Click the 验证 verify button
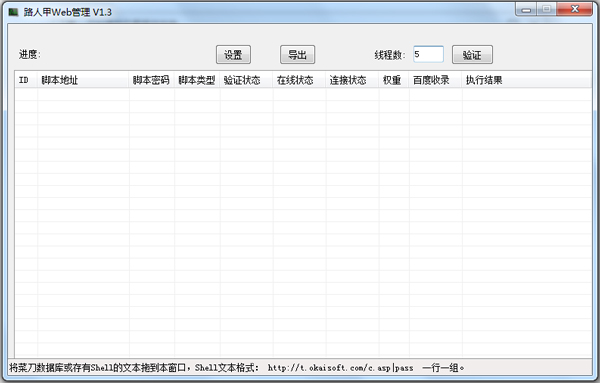This screenshot has width=600, height=383. [x=472, y=55]
